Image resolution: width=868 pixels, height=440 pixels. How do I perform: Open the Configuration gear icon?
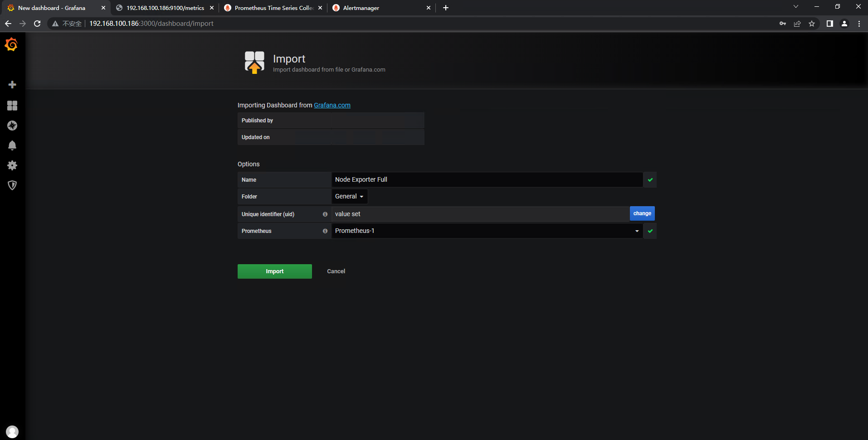coord(12,165)
